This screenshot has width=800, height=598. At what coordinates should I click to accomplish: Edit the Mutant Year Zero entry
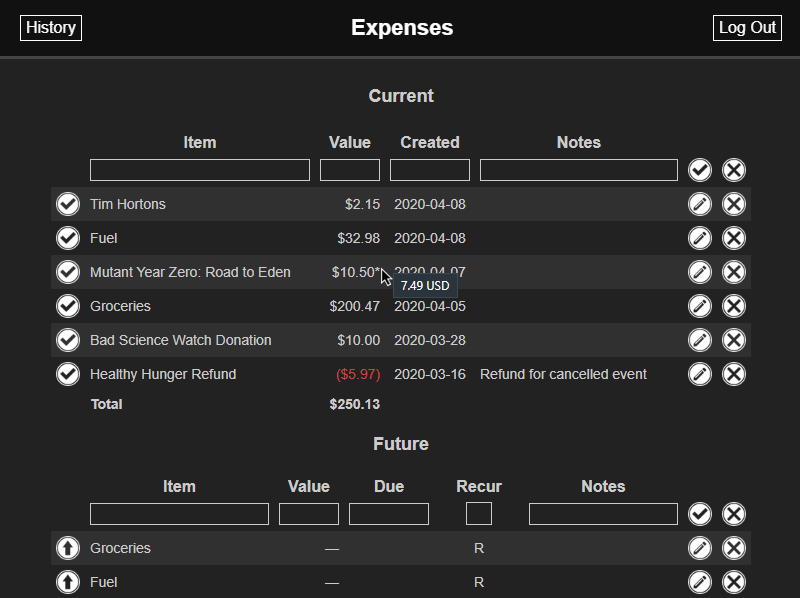click(x=700, y=272)
